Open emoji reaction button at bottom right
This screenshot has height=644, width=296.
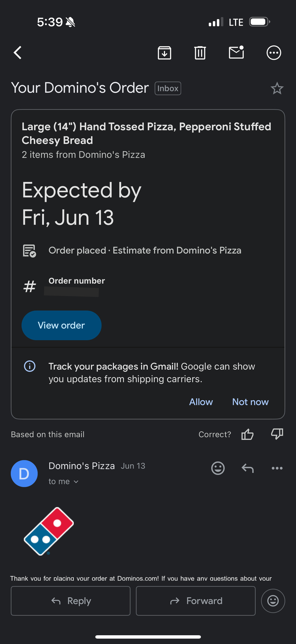(273, 601)
